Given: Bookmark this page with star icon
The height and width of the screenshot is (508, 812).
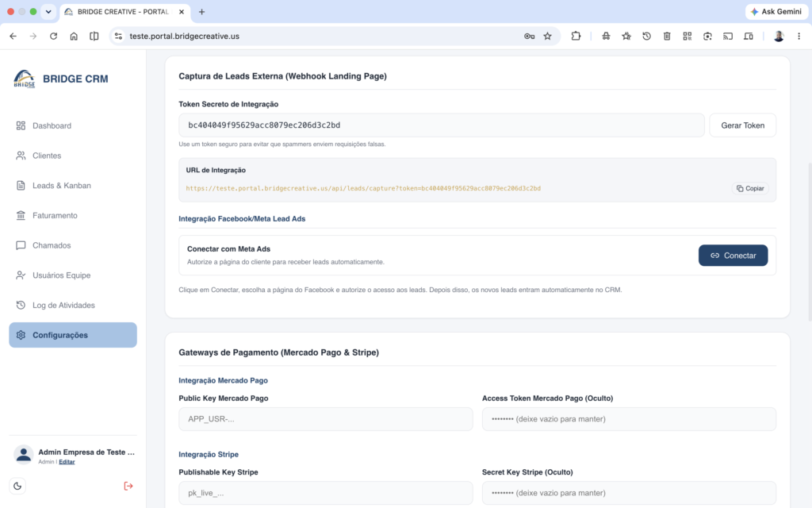Looking at the screenshot, I should 547,37.
